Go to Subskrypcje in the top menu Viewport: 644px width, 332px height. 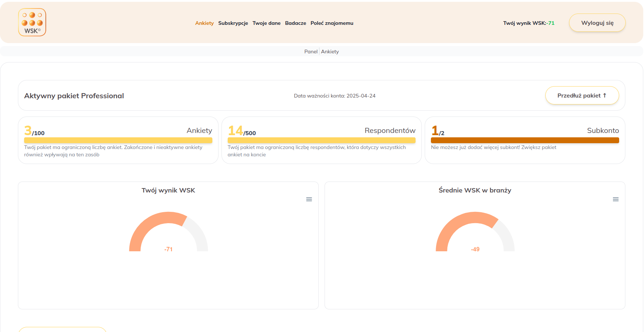pos(233,23)
